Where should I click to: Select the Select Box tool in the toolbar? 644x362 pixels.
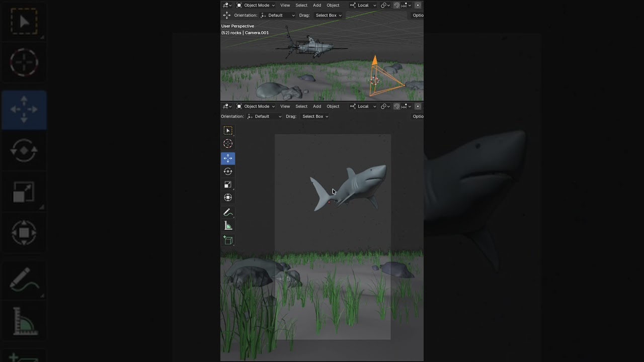228,131
